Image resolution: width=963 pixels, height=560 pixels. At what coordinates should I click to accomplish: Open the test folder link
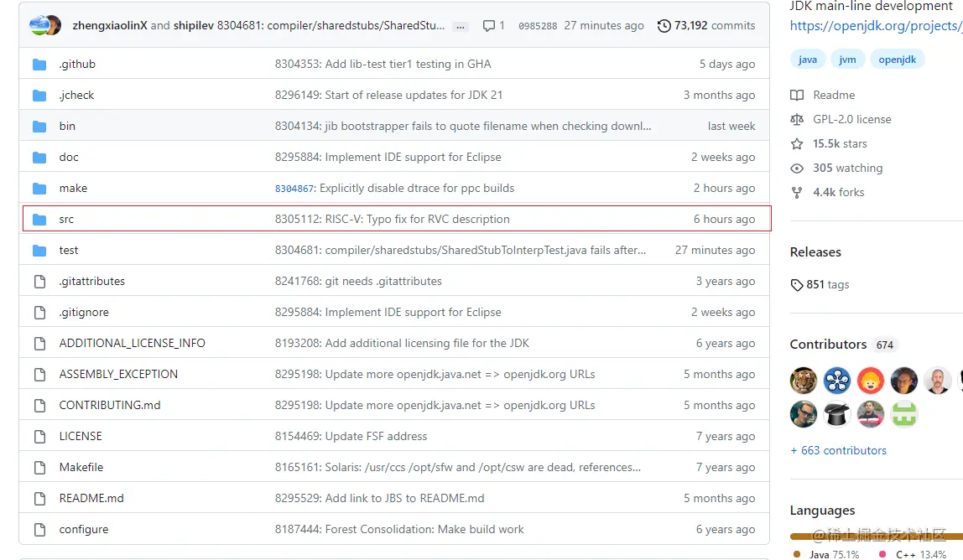[69, 251]
